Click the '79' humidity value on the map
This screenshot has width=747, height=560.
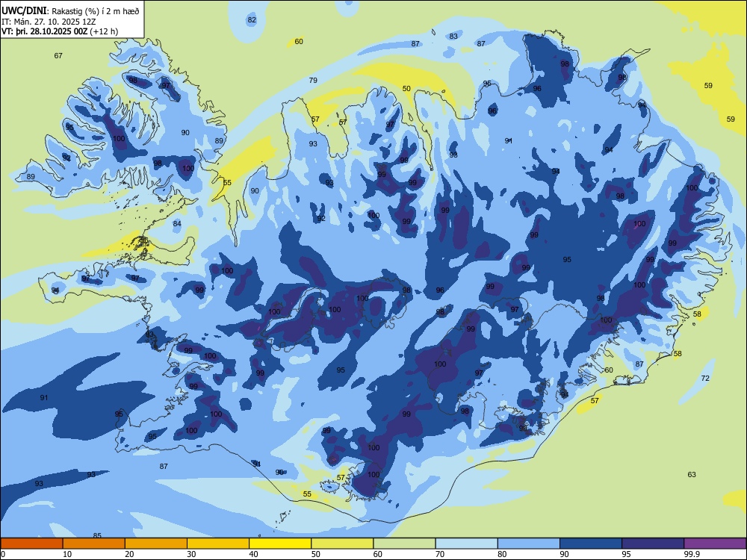313,80
